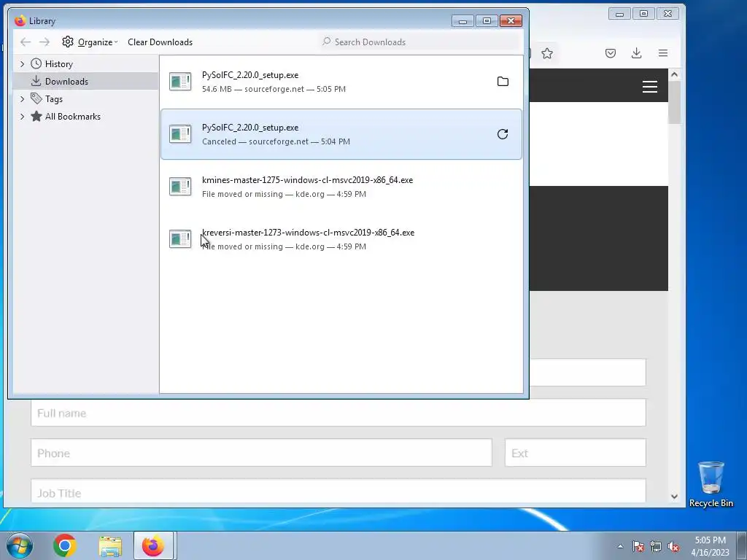Click '54.6 MB — sourceforge.net — 5:05 PM' text
The image size is (747, 560).
click(x=274, y=89)
